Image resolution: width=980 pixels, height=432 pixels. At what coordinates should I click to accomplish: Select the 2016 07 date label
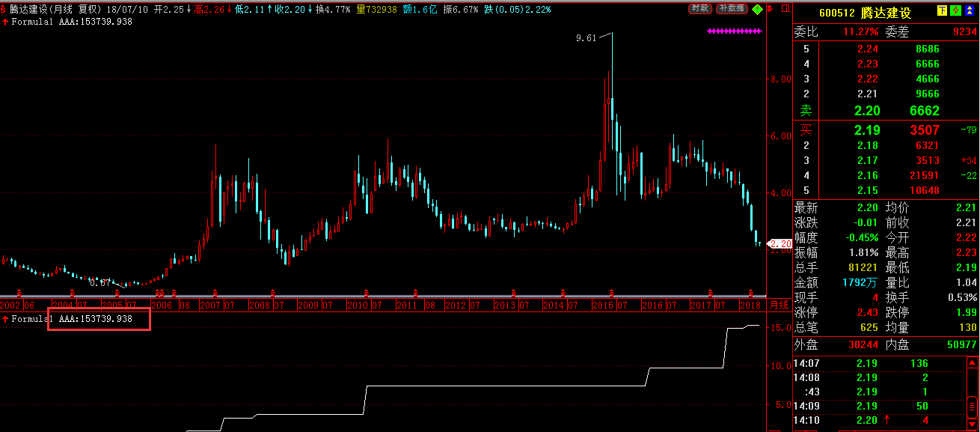coord(660,305)
